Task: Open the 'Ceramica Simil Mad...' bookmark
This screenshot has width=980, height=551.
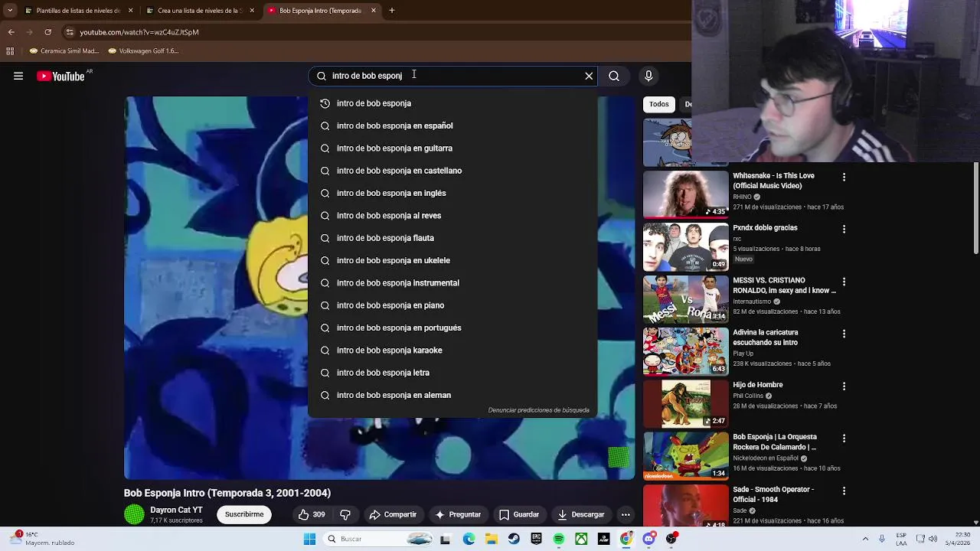Action: click(64, 51)
